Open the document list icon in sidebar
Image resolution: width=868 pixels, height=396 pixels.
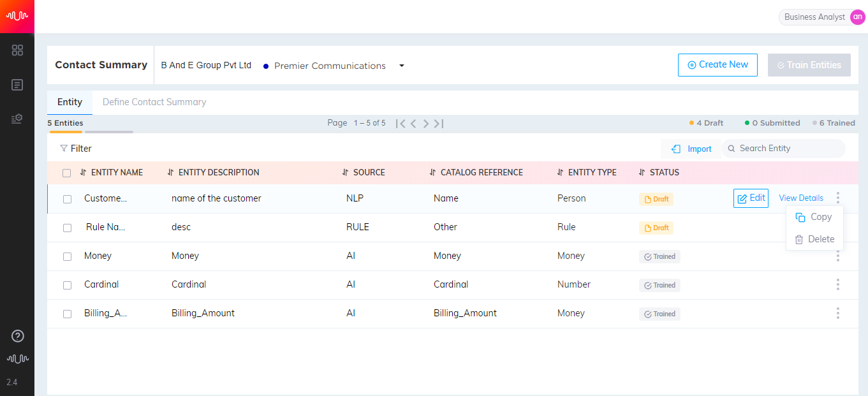[x=17, y=85]
